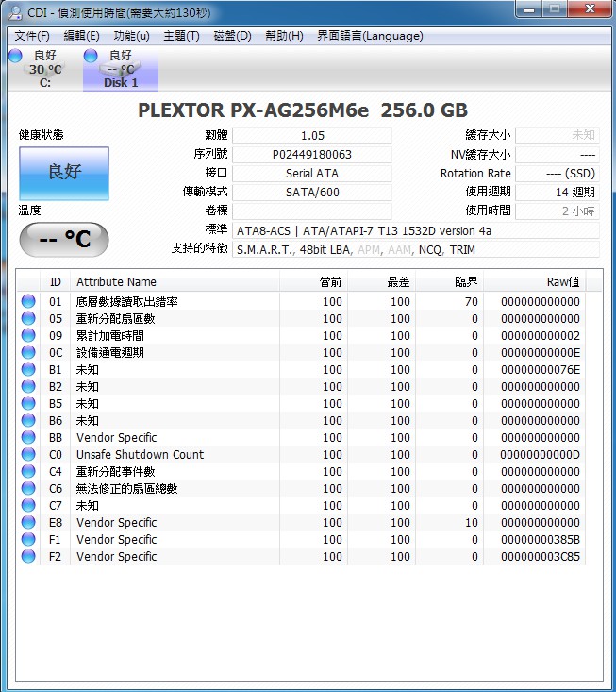Click the 良好 health status button
The width and height of the screenshot is (616, 692).
pos(64,173)
